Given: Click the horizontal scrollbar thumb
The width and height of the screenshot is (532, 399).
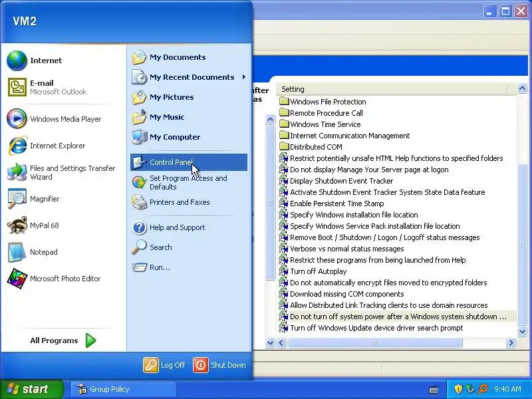Looking at the screenshot, I should (x=374, y=343).
